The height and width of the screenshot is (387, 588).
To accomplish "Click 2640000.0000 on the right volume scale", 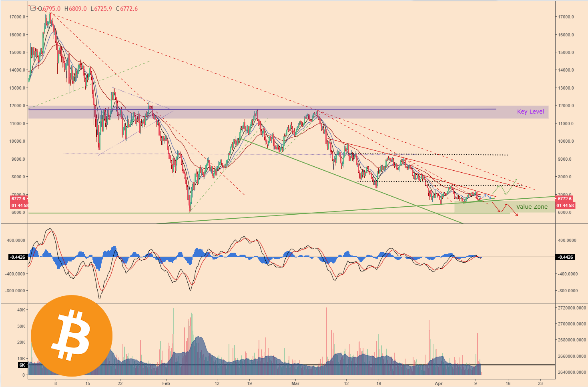I will pos(571,373).
